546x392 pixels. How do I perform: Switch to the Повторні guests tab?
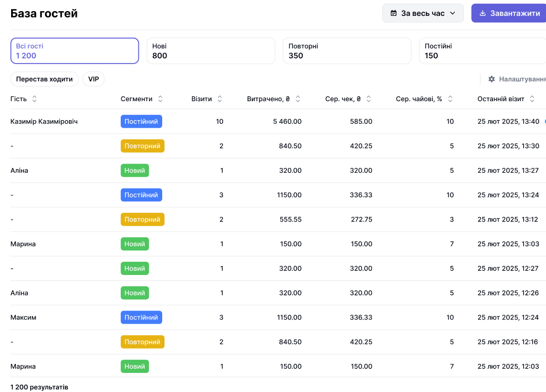[347, 51]
